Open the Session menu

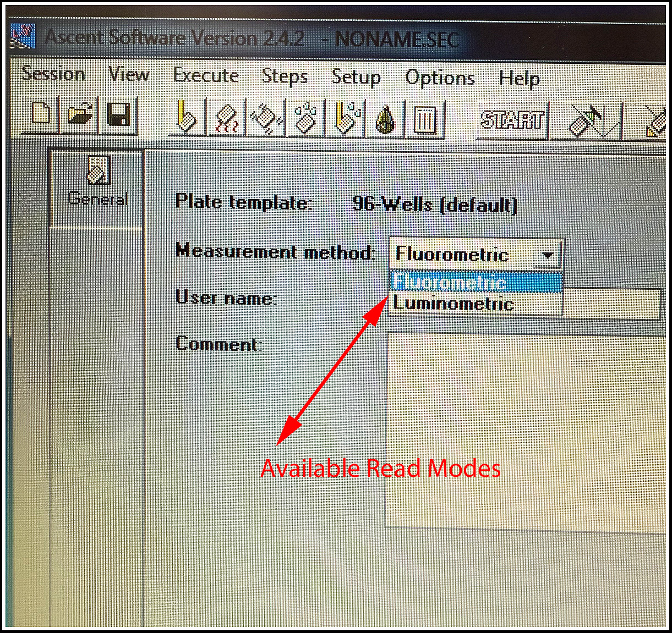coord(53,74)
